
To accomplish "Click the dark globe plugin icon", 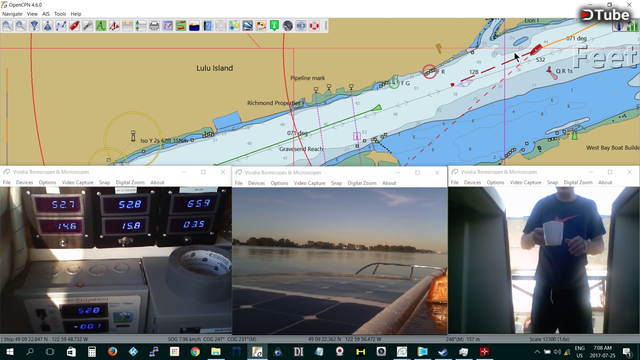I will pos(287,26).
